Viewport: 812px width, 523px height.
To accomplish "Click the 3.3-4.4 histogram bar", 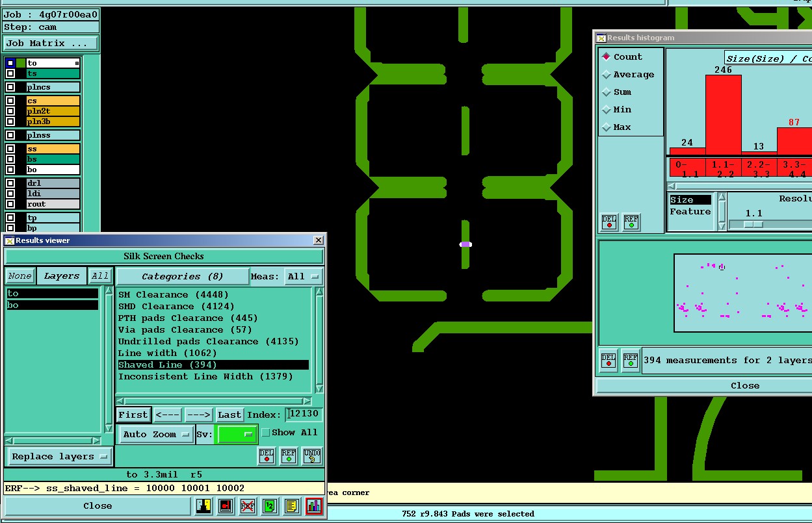I will pos(794,142).
